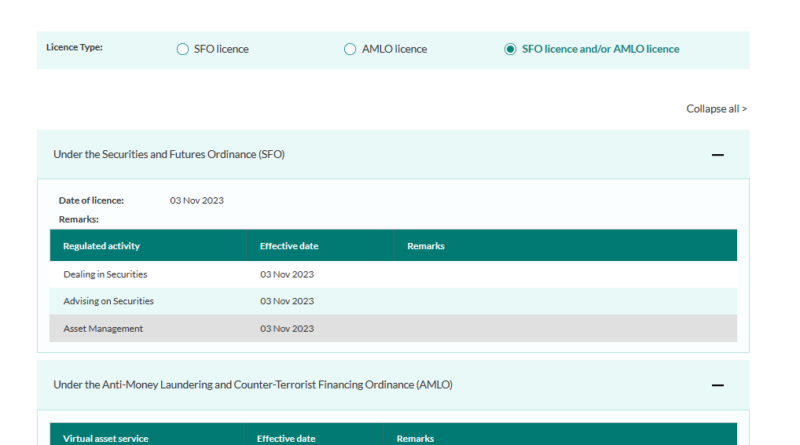
Task: Click the Asset Management row
Action: tap(103, 328)
